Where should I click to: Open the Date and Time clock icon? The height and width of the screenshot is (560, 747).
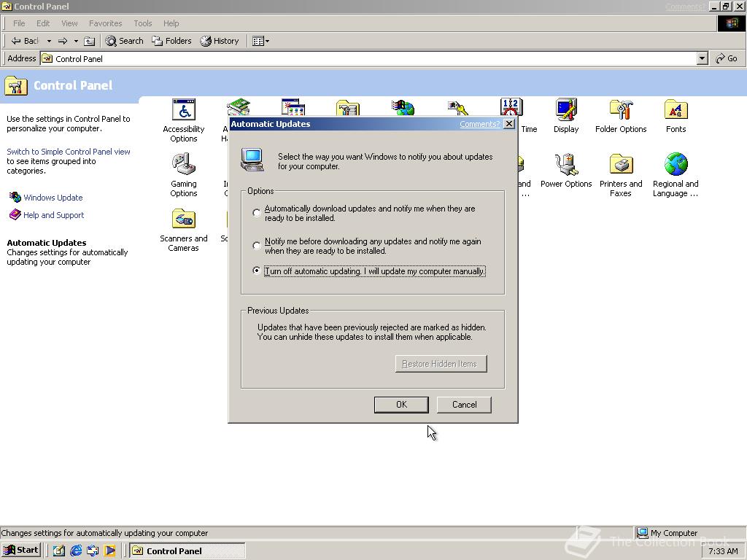tap(511, 107)
